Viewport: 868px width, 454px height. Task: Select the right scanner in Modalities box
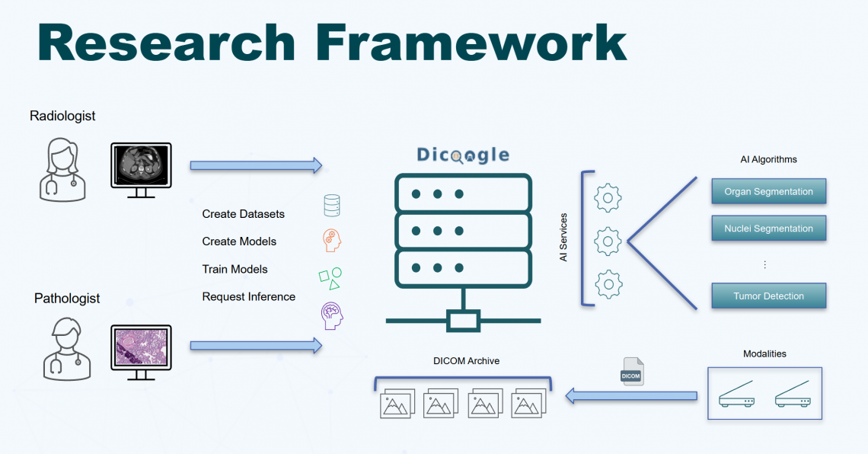pos(793,395)
